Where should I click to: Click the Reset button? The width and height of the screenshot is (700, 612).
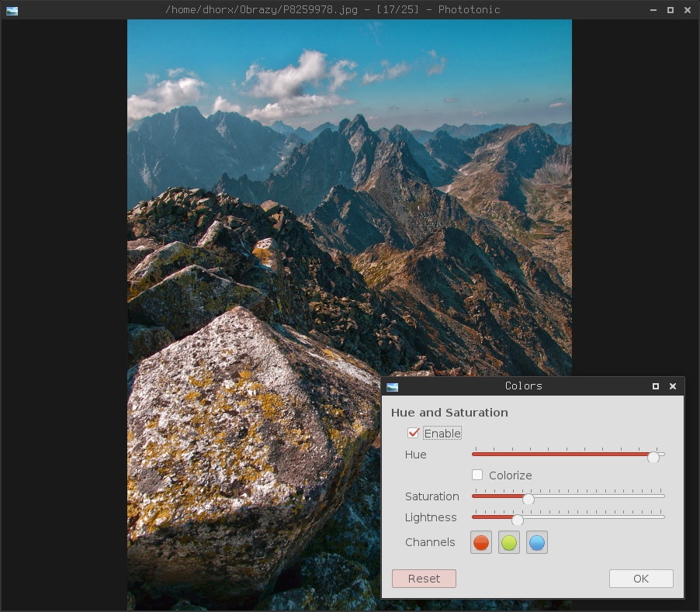pos(424,579)
